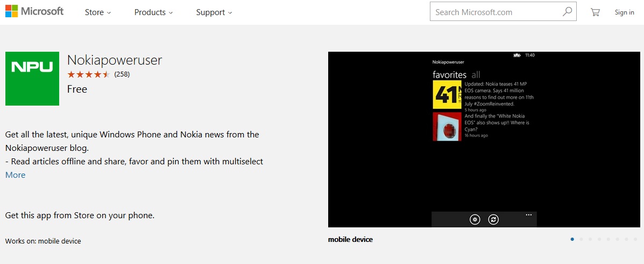Click the yellow 41 article thumbnail
Screen dimensions: 644x264
click(447, 95)
